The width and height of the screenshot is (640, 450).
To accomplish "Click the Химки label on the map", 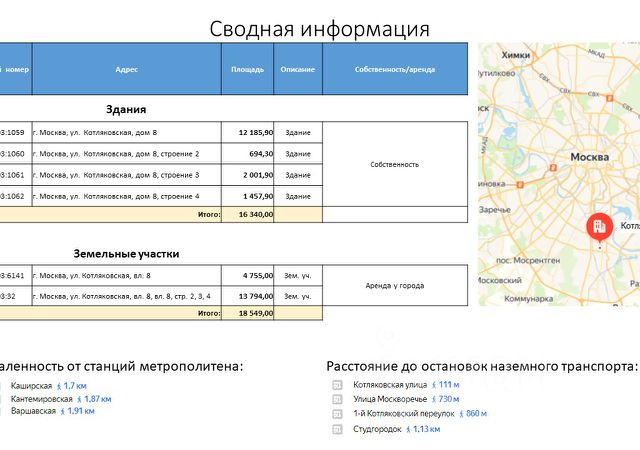I will 516,55.
